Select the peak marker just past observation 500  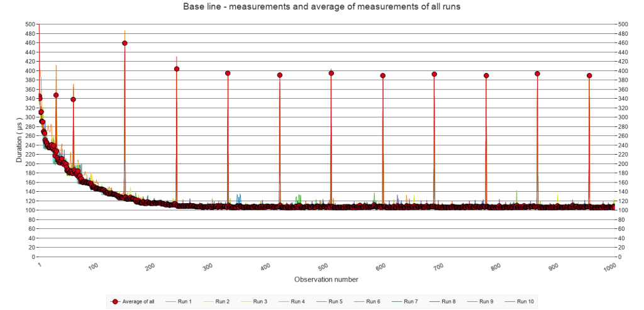(331, 74)
